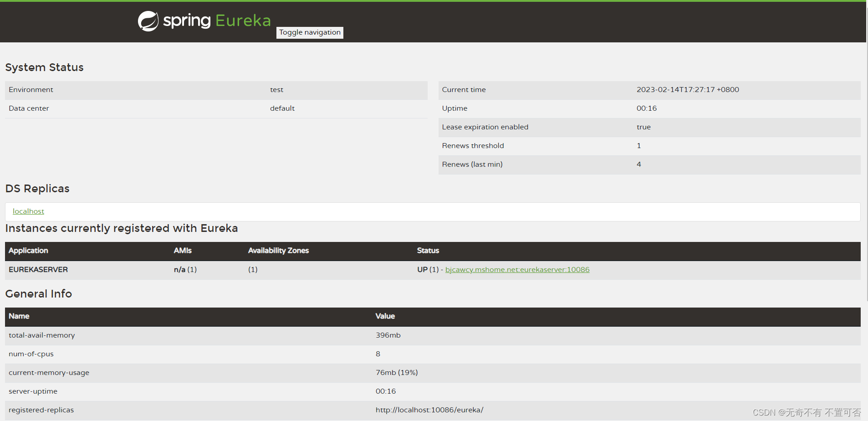Select the lease expiration value true
Image resolution: width=868 pixels, height=421 pixels.
tap(643, 127)
